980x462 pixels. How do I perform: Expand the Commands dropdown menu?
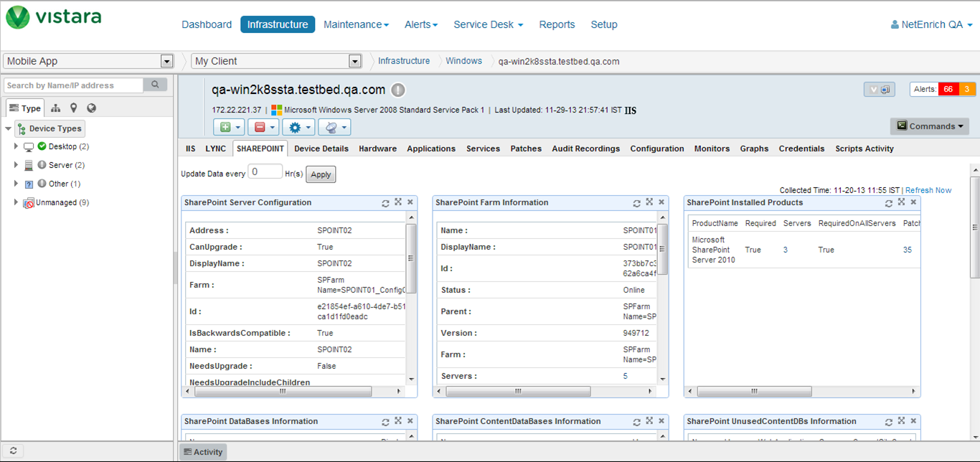930,126
